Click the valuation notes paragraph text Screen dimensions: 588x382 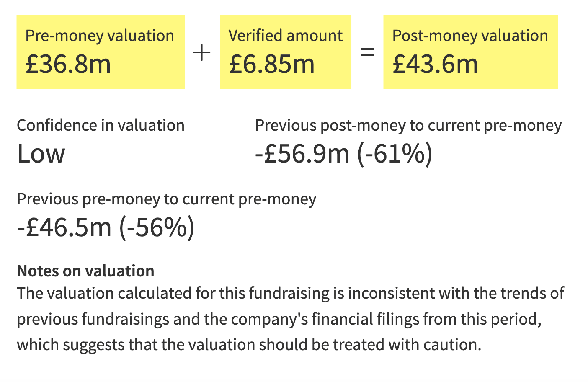coord(291,319)
